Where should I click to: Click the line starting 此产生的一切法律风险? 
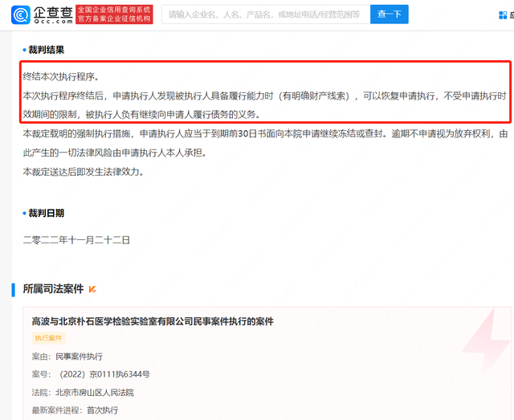(x=114, y=153)
